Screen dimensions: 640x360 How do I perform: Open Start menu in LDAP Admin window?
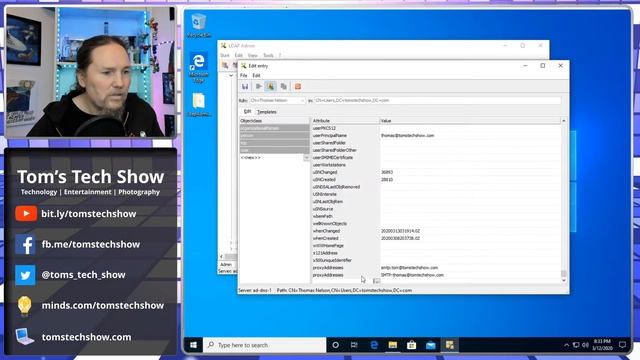tap(225, 56)
